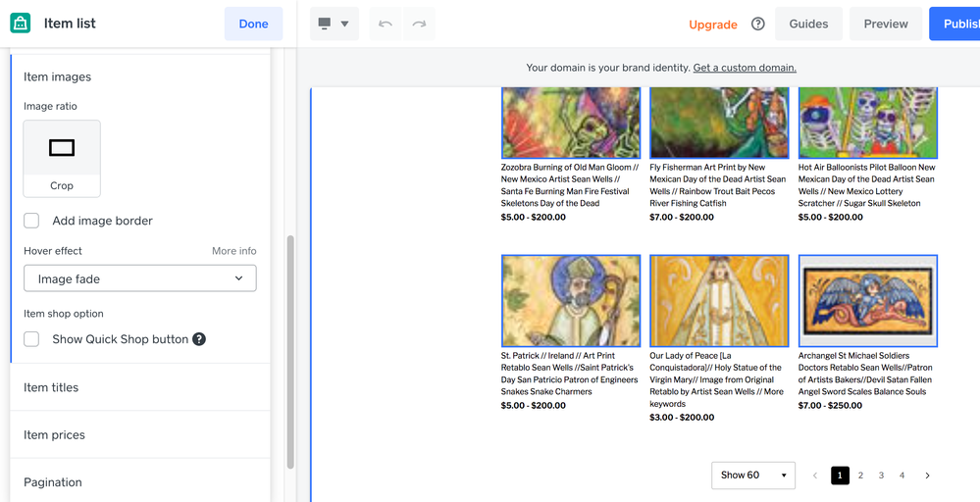Click the Done button
980x502 pixels.
coord(253,24)
